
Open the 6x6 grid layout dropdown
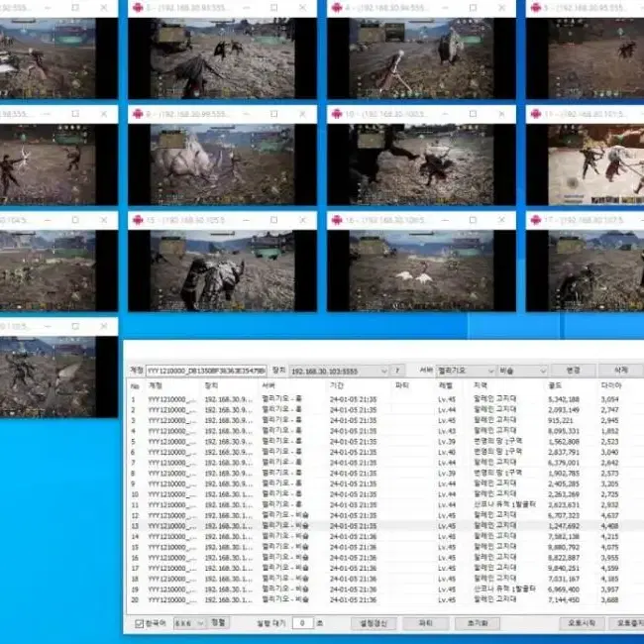coord(188,623)
